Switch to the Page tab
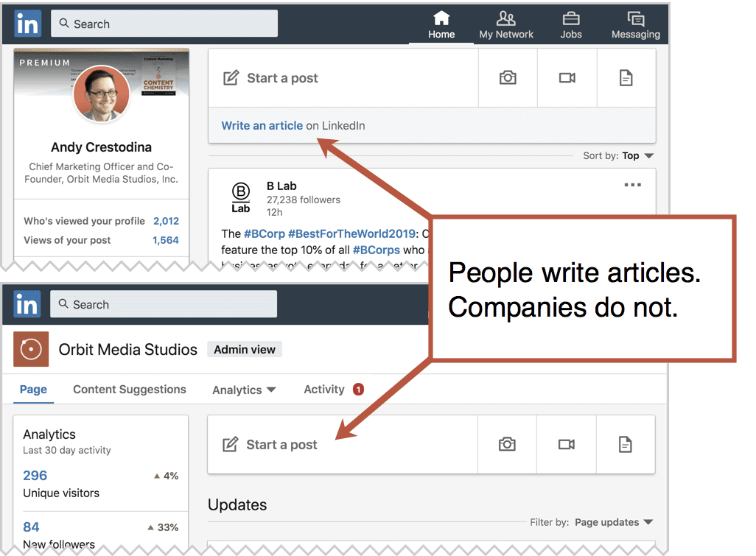Image resolution: width=756 pixels, height=556 pixels. click(x=33, y=390)
